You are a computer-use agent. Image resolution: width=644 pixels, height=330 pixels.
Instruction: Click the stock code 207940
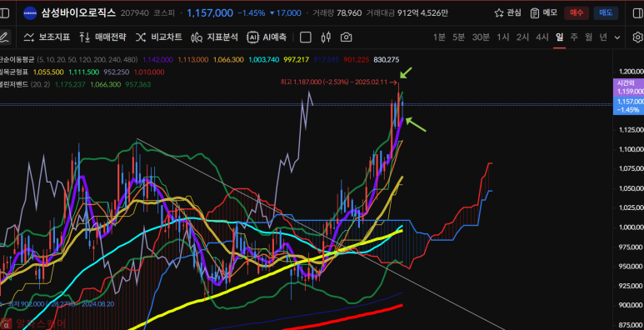click(134, 13)
